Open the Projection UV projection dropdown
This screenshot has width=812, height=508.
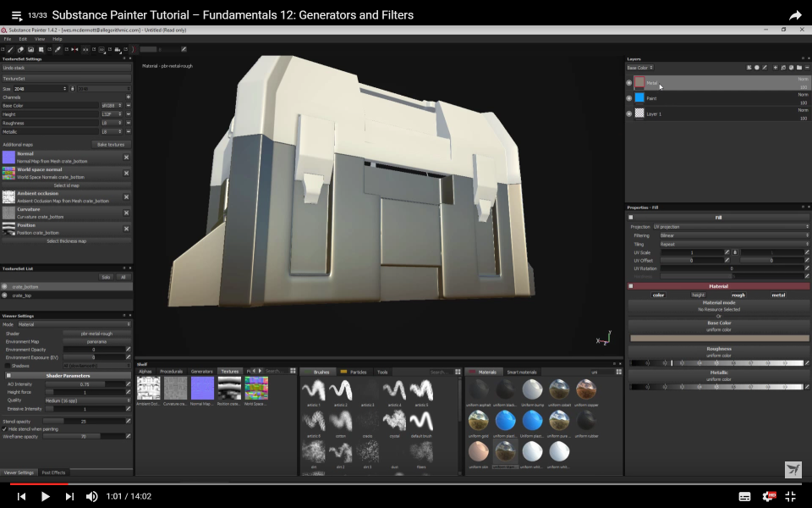tap(731, 227)
